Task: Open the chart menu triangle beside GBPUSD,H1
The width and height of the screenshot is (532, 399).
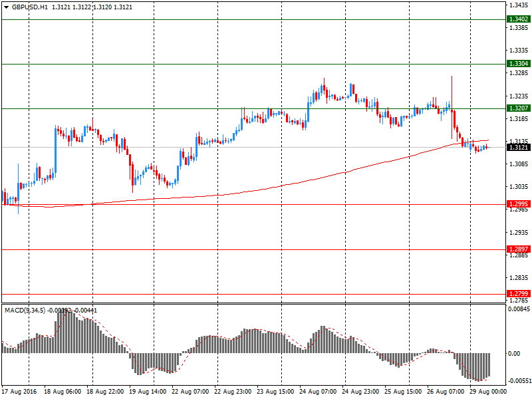Action: point(7,7)
